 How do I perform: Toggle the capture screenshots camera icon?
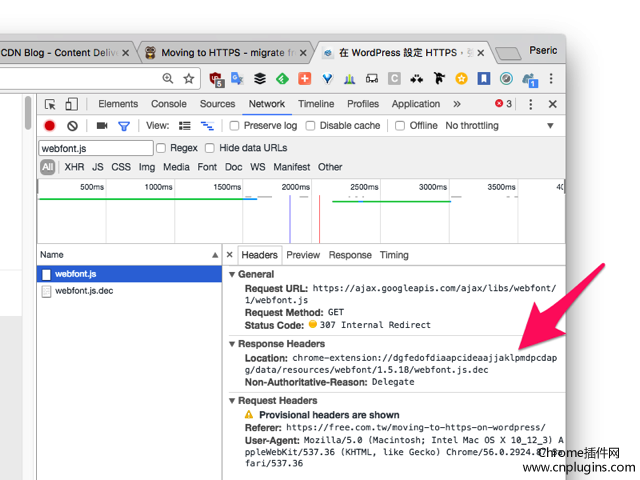[x=102, y=126]
